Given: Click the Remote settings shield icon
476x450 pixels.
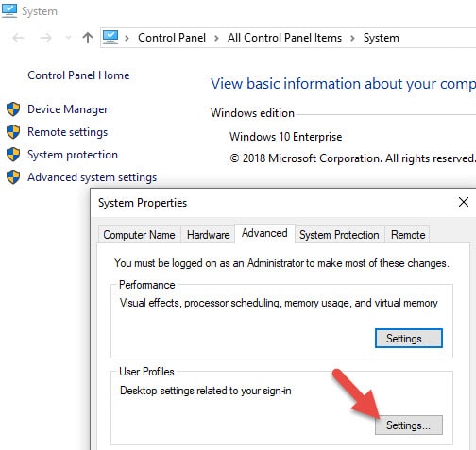Looking at the screenshot, I should click(x=13, y=132).
